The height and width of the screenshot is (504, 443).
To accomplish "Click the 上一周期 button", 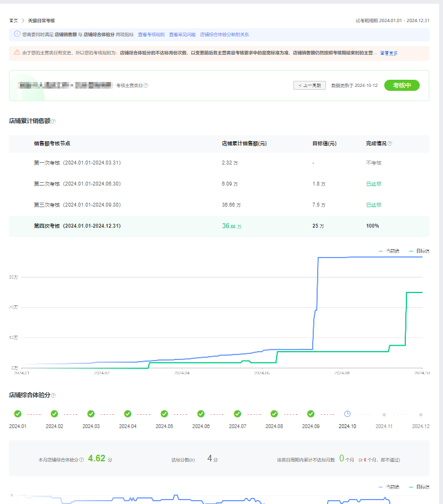I will (x=309, y=86).
